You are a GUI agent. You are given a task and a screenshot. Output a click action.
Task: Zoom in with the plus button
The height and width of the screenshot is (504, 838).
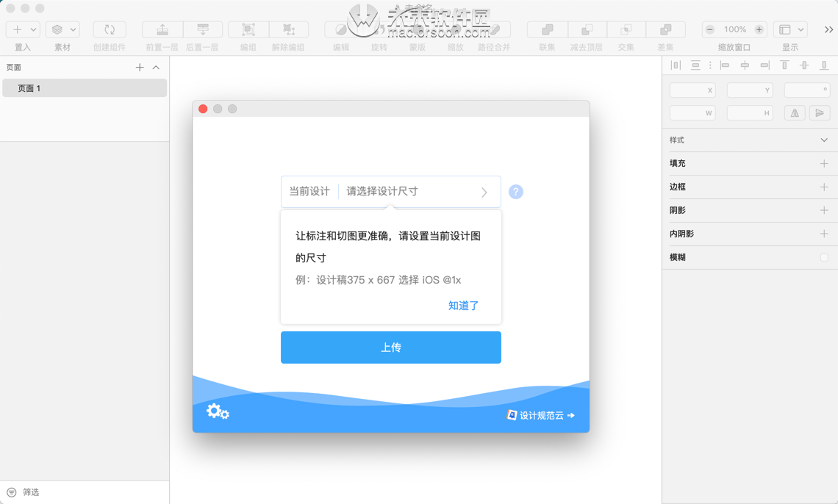[759, 30]
